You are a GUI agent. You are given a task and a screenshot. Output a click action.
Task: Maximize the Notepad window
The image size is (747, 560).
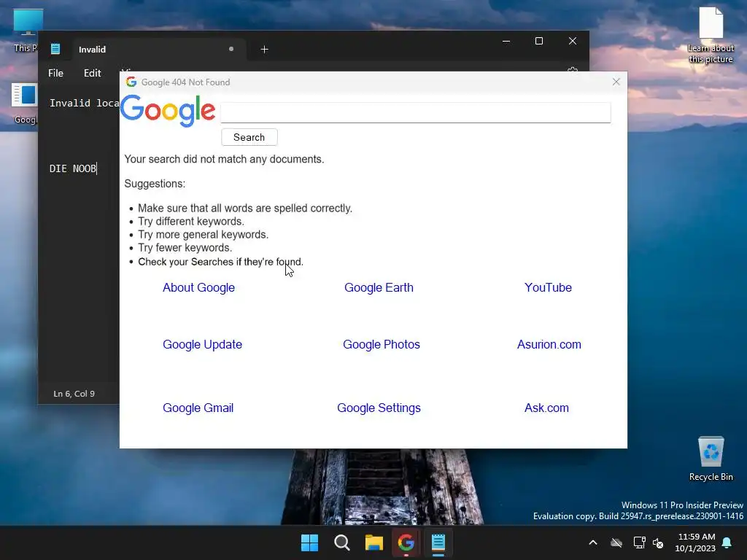pos(539,42)
